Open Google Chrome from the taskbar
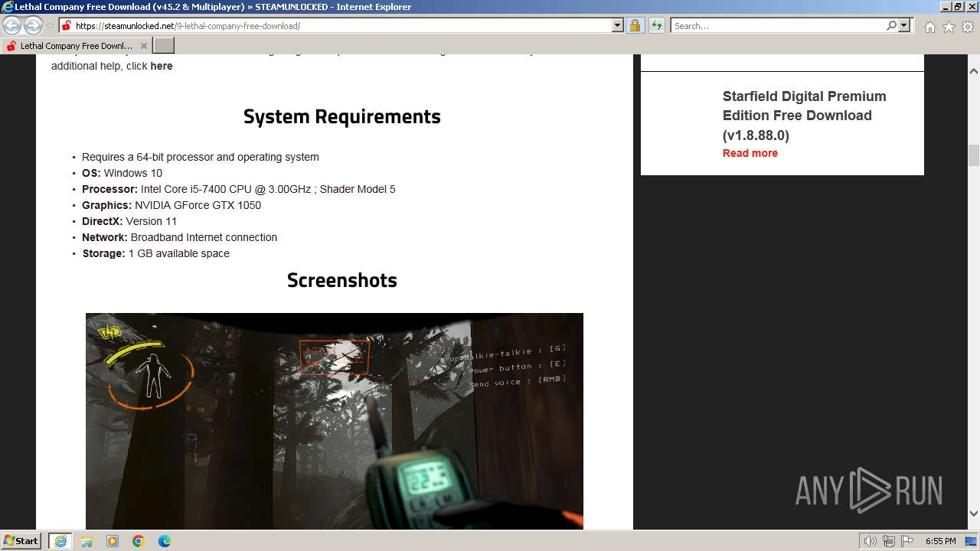Screen dimensions: 980x551 tap(139, 541)
